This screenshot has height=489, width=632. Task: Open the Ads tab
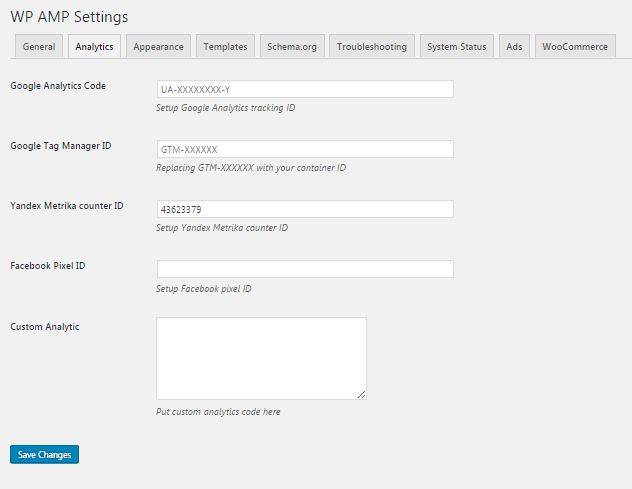[514, 46]
